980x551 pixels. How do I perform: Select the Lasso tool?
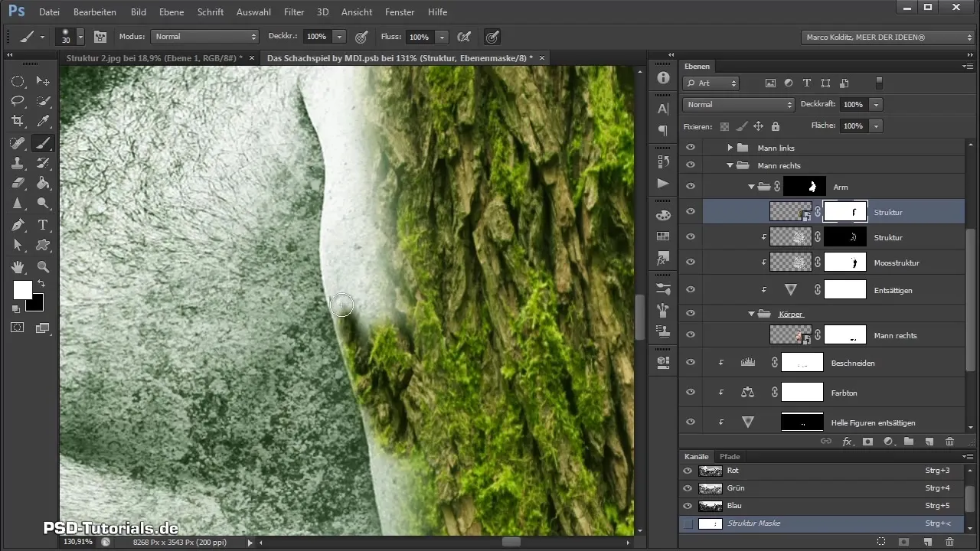click(x=17, y=101)
